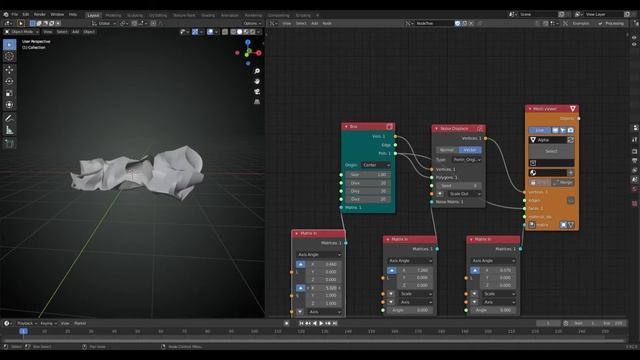Click the Box node header icon
The image size is (640, 360).
[389, 127]
